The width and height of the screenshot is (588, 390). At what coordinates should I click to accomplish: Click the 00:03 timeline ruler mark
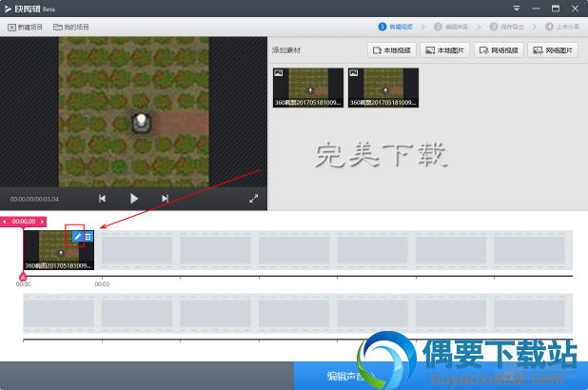[102, 284]
